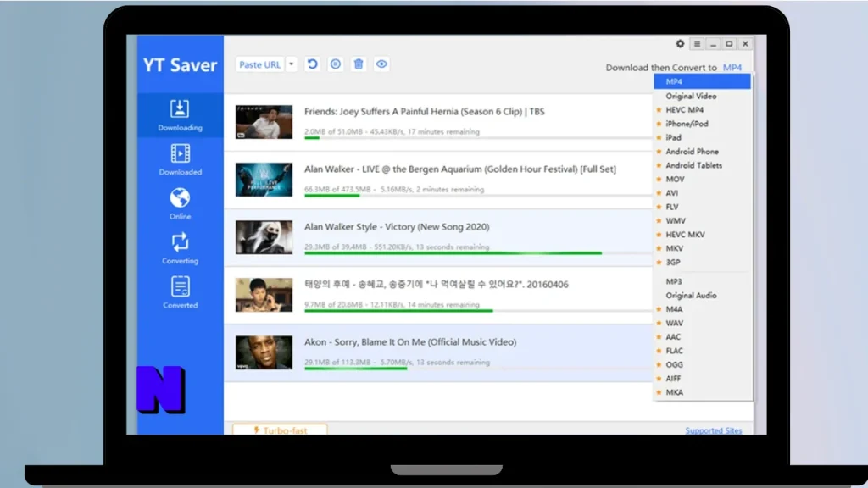Toggle the private mode eye icon
868x488 pixels.
tap(381, 64)
